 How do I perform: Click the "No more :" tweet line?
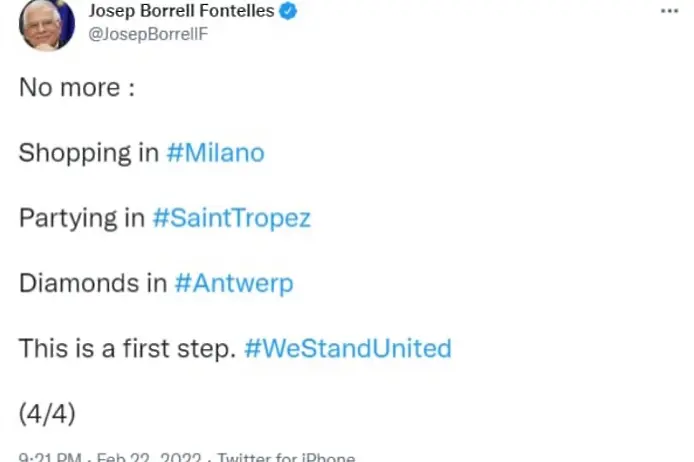point(76,88)
